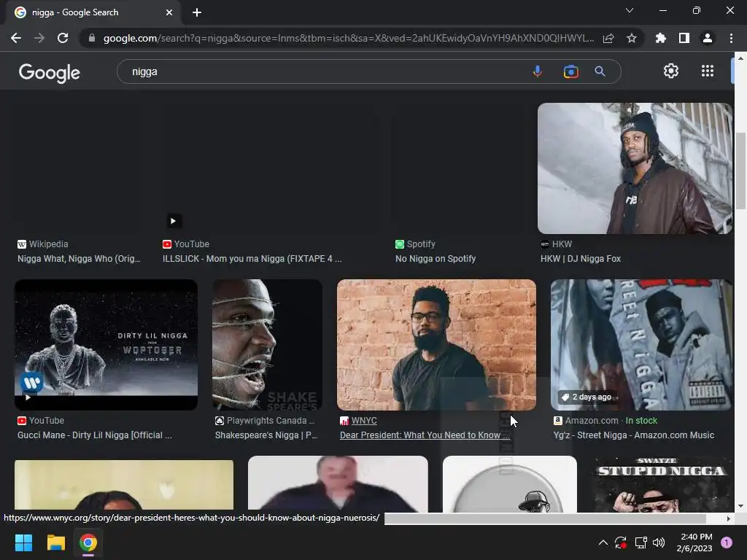Open a new tab with the plus button
This screenshot has width=747, height=560.
(197, 12)
